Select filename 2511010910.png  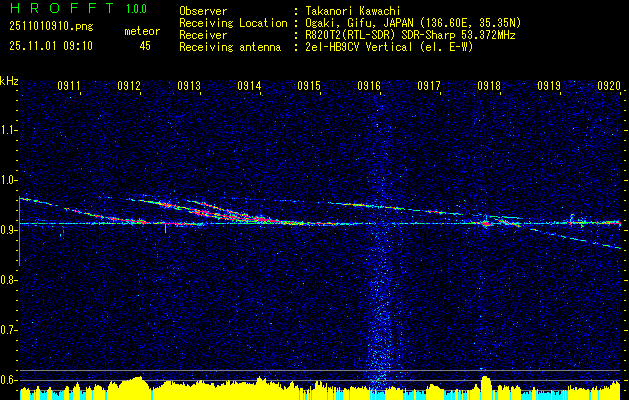(51, 27)
